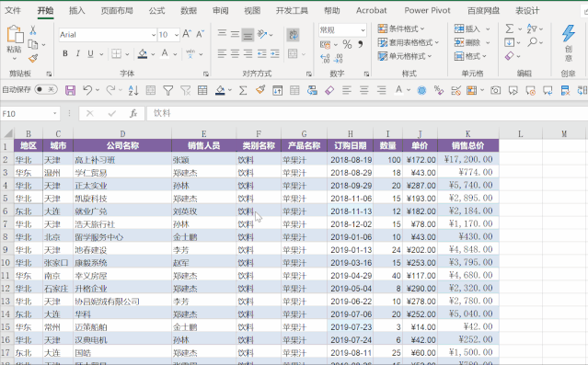Open the borders dropdown arrow

click(x=127, y=54)
